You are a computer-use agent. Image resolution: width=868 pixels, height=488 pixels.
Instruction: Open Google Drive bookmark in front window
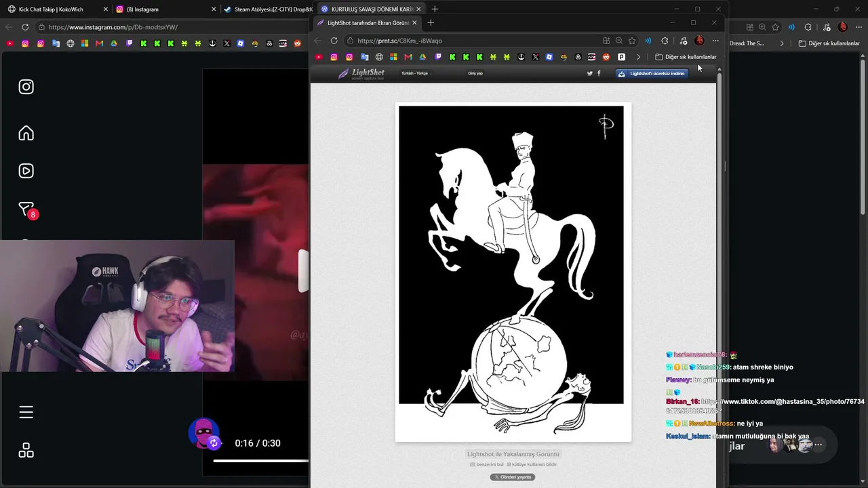click(x=422, y=57)
